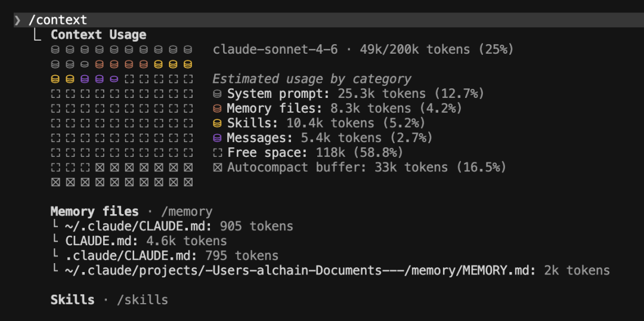Select the Context Usage heading
The height and width of the screenshot is (321, 644).
[98, 35]
